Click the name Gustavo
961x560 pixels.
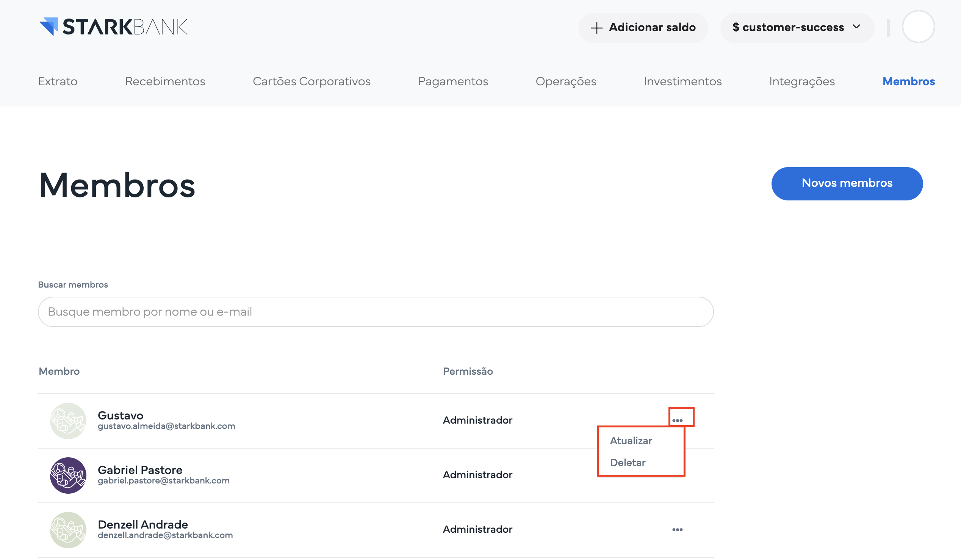click(x=121, y=415)
